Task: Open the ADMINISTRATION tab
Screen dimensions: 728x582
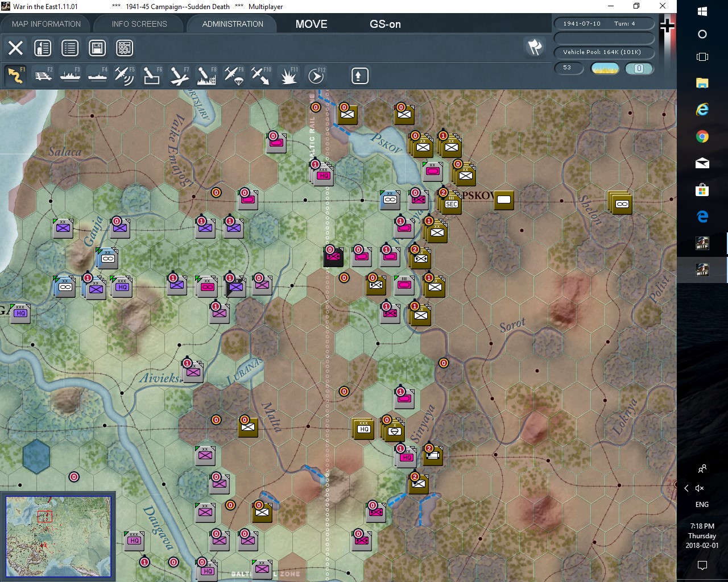Action: pyautogui.click(x=233, y=24)
